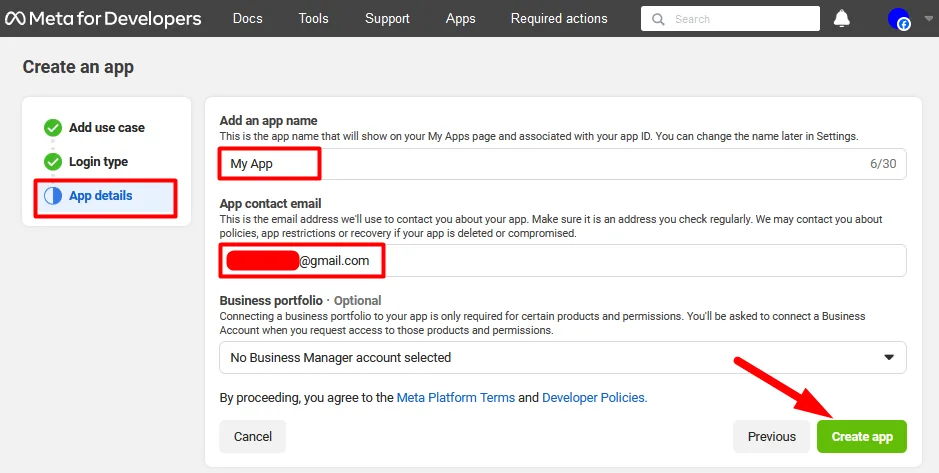Click the green Create app button

click(x=862, y=436)
